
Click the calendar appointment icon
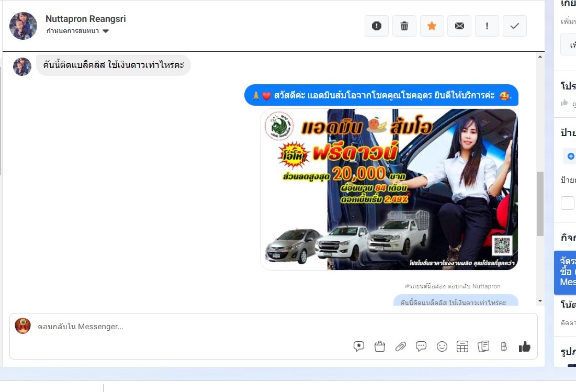click(x=462, y=346)
